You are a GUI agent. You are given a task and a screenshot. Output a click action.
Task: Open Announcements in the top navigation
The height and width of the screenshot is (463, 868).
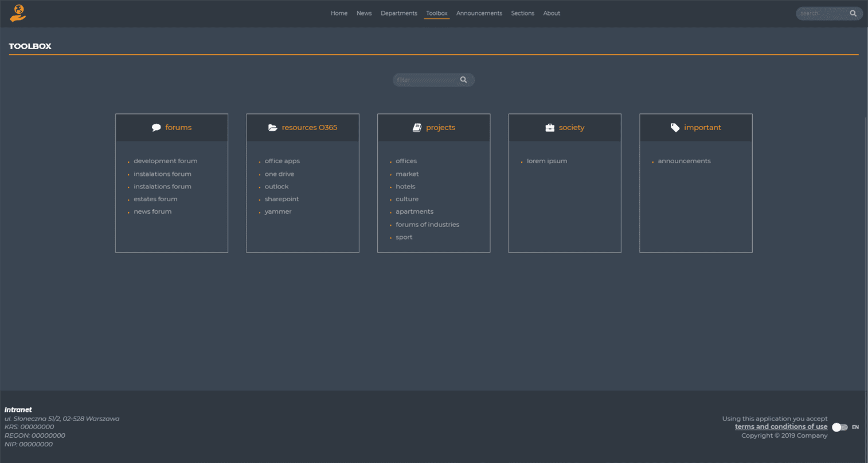click(x=479, y=13)
